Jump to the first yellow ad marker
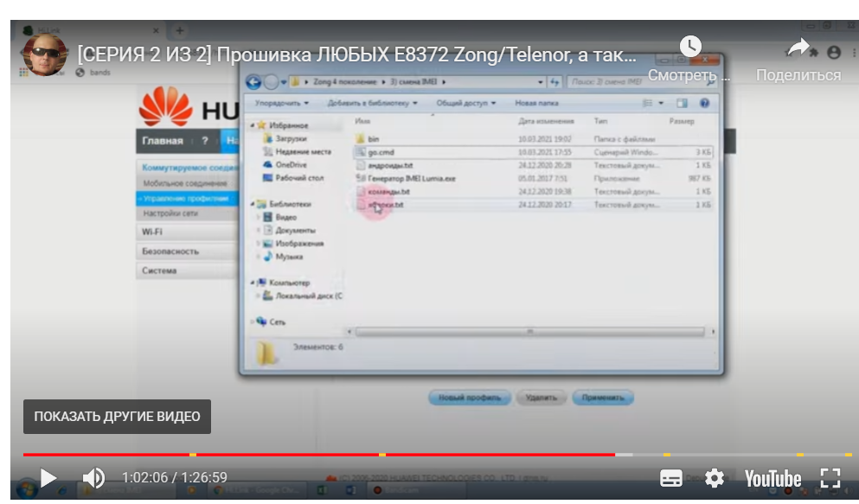859x504 pixels. tap(193, 455)
